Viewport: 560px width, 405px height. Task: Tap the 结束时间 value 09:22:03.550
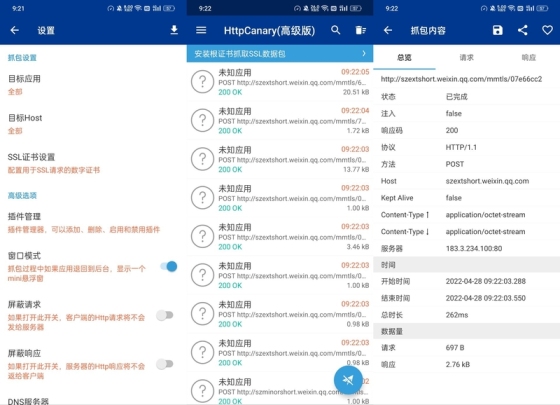[x=485, y=298]
